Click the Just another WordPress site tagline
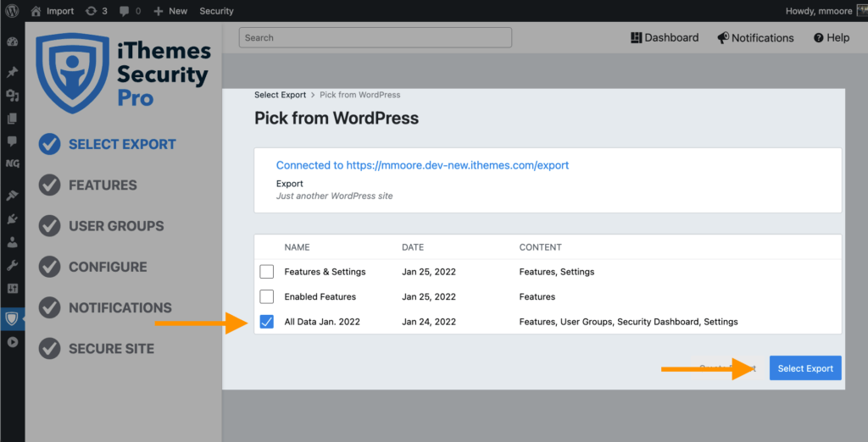Viewport: 868px width, 442px height. tap(334, 196)
